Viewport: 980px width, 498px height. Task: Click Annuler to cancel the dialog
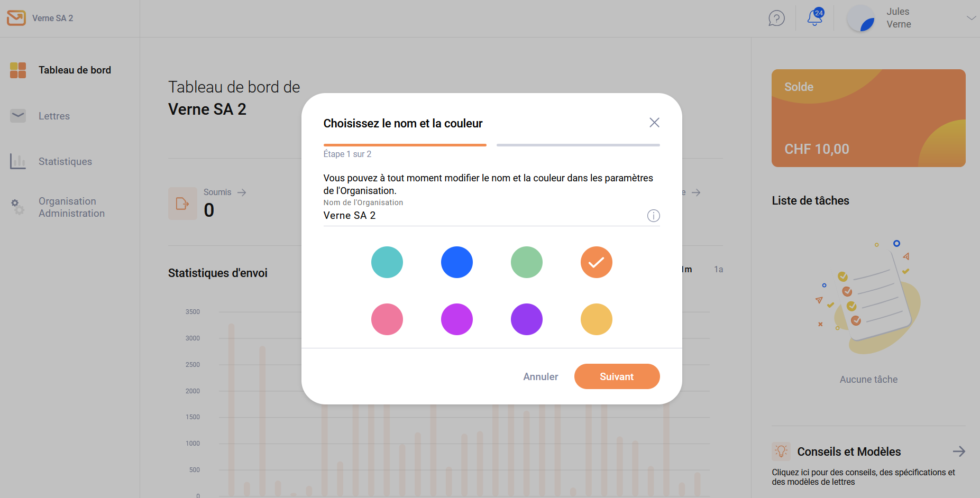point(541,376)
